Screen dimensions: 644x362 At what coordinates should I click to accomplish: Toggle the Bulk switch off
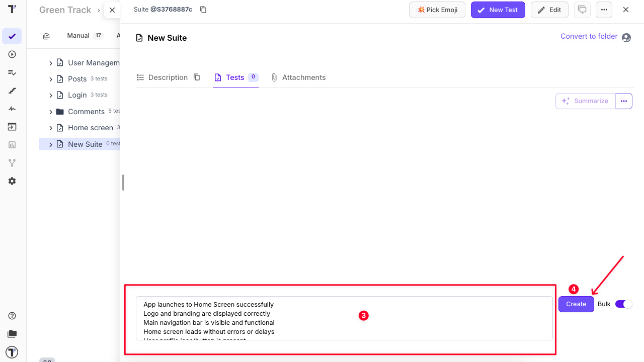623,304
